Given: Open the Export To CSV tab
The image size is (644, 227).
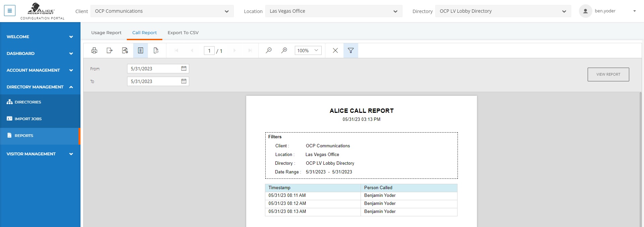Looking at the screenshot, I should click(183, 32).
